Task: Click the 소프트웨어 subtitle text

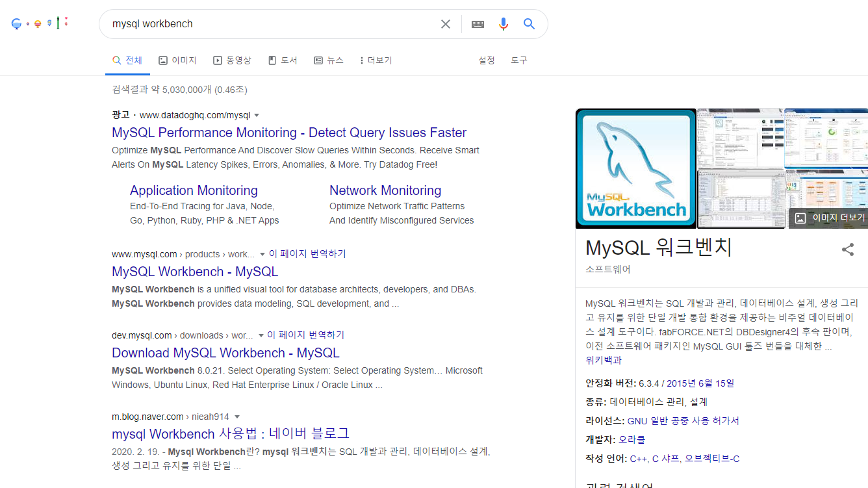Action: [608, 269]
